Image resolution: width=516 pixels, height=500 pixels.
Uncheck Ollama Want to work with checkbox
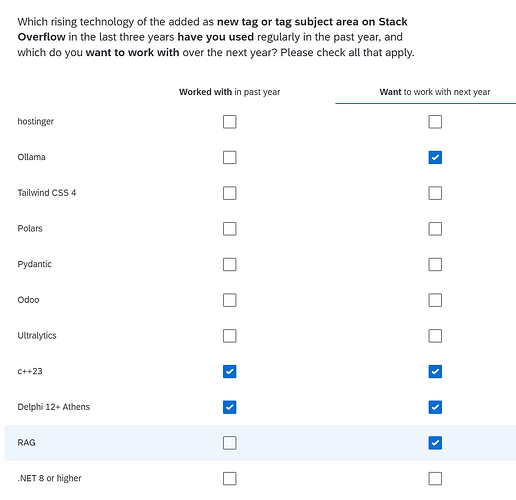tap(435, 157)
